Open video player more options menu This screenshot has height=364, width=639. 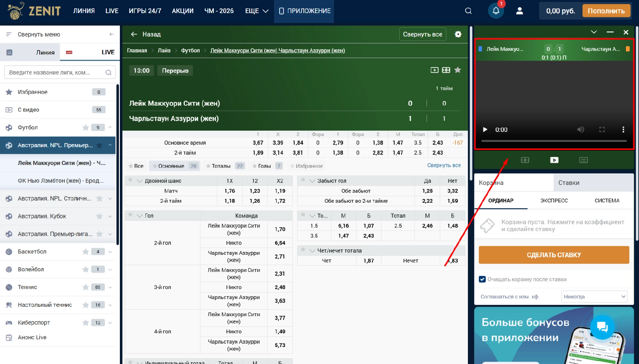pos(623,130)
